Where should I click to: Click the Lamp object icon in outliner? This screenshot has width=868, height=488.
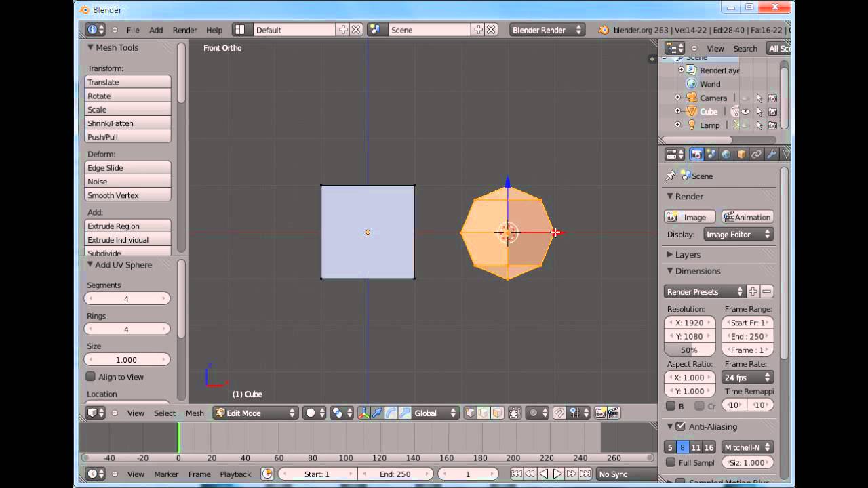(x=692, y=125)
